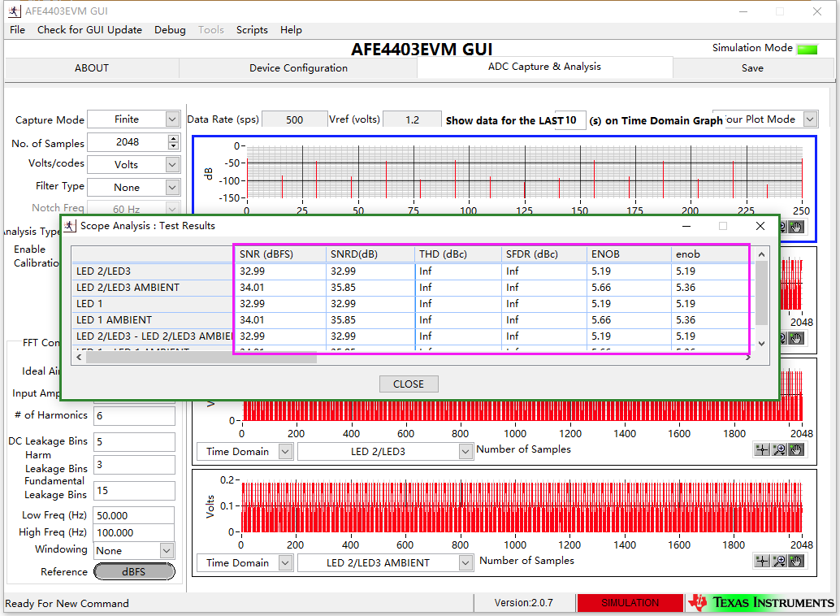840x616 pixels.
Task: Select cursor tool below LED 2/LED3 graph
Action: (762, 450)
